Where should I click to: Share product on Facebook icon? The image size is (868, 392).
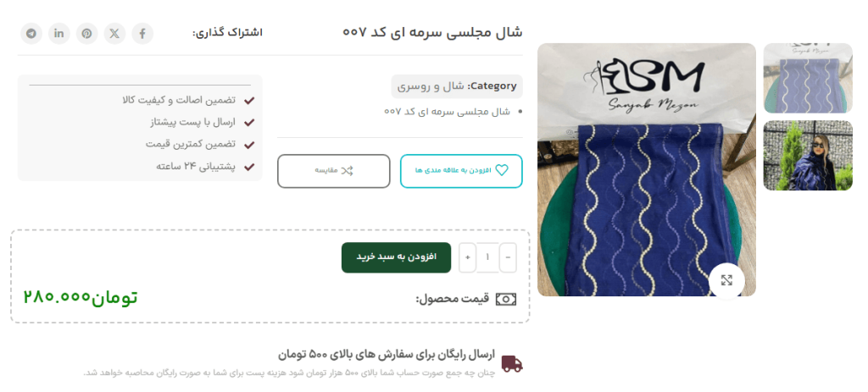click(142, 33)
